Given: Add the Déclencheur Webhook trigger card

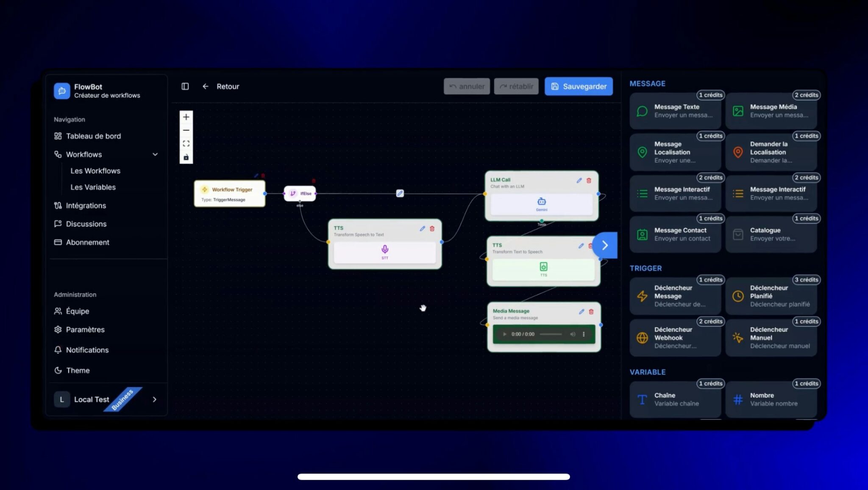Looking at the screenshot, I should [675, 338].
